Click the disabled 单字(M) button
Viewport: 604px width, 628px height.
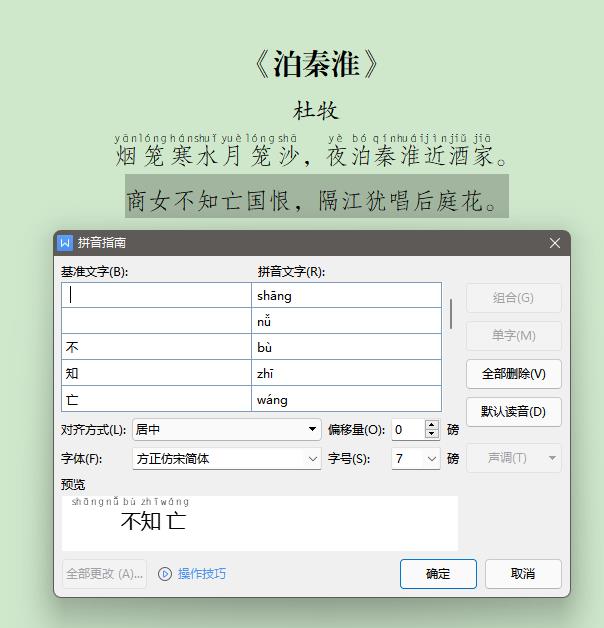[514, 336]
